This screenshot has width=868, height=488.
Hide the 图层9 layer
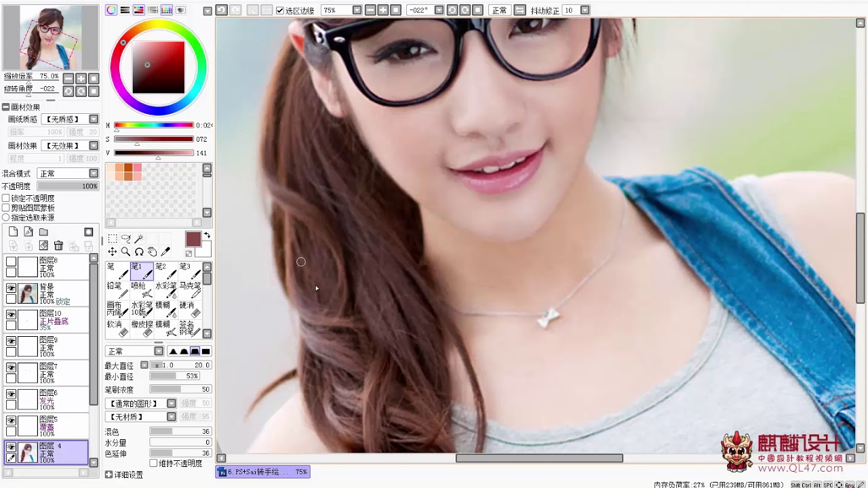(11, 341)
